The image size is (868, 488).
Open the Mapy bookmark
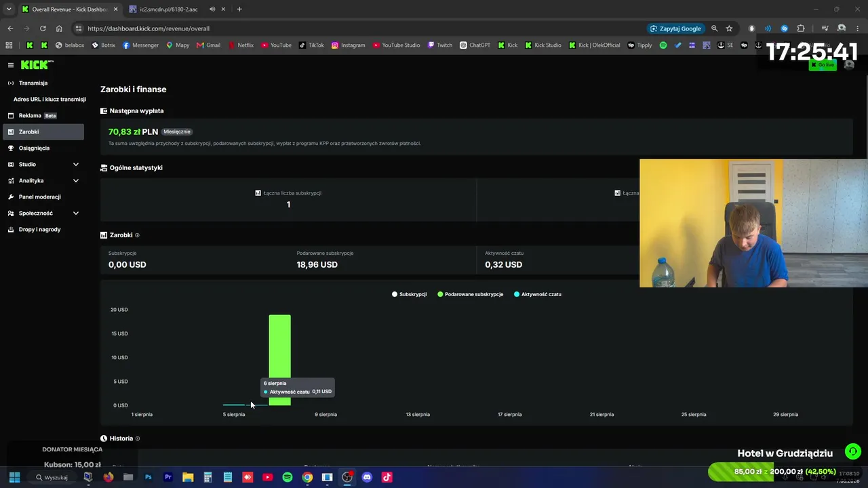click(x=178, y=45)
